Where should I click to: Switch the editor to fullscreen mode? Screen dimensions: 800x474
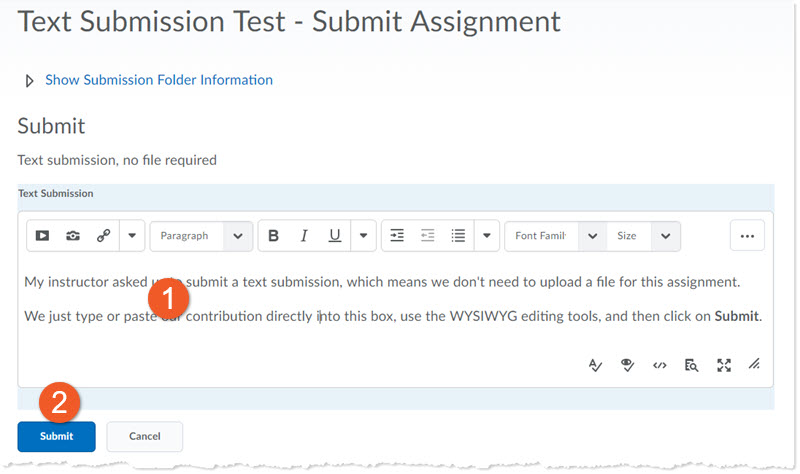coord(724,365)
